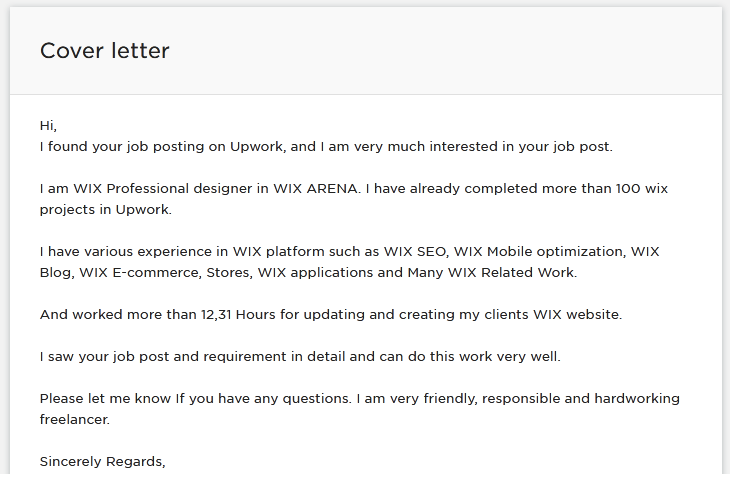The width and height of the screenshot is (730, 492).
Task: Click the 'Cover letter' heading
Action: 105,51
